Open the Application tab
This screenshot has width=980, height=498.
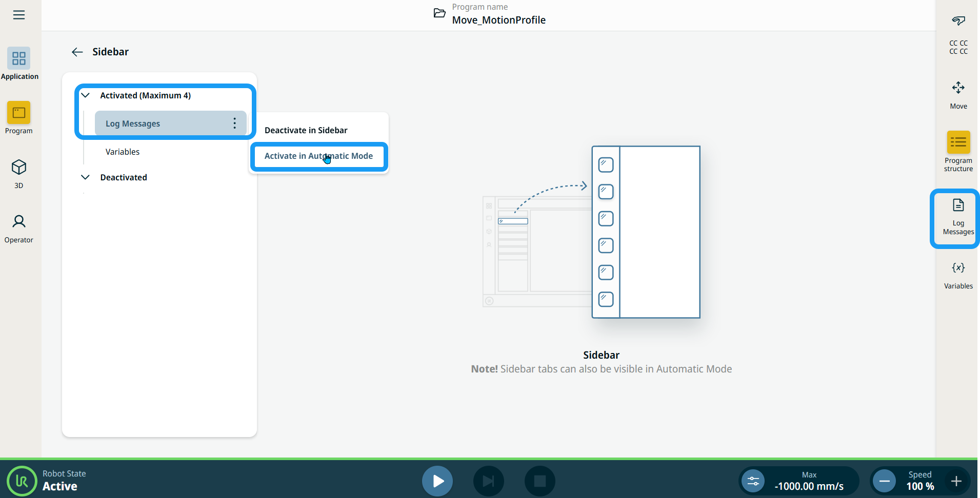coord(19,64)
